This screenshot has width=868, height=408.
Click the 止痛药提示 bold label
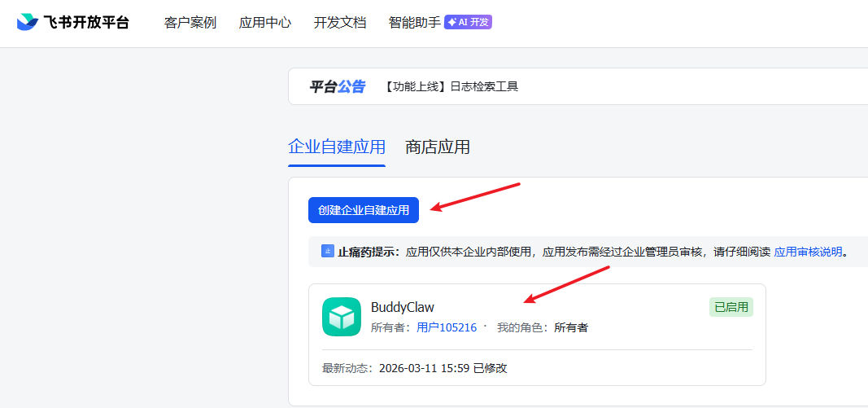pos(369,252)
